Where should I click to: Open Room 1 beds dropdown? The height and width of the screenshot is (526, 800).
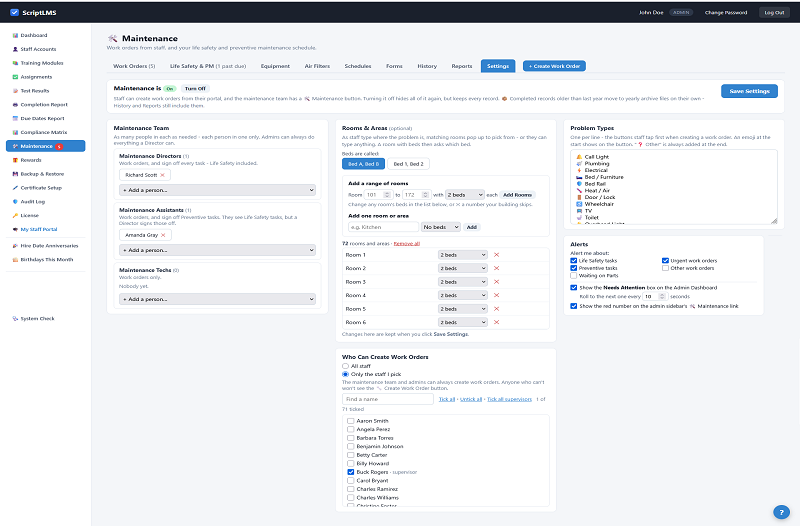463,255
